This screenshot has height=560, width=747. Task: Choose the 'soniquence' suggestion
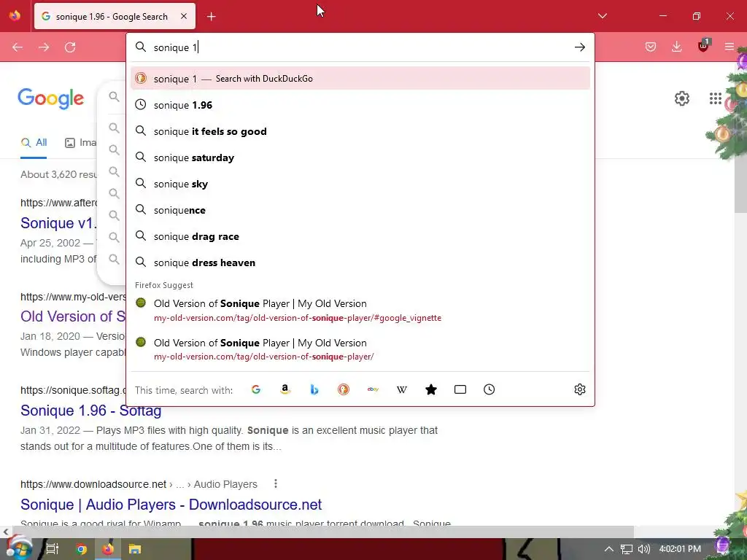(360, 210)
